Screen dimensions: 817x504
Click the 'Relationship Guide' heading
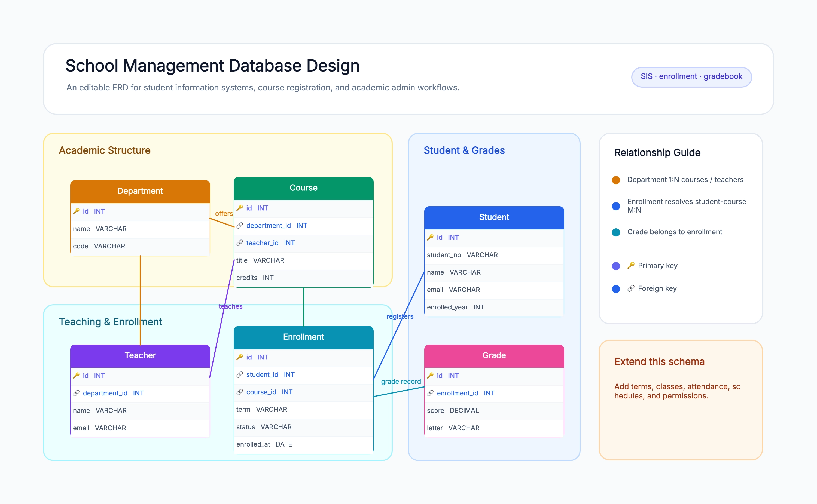657,152
